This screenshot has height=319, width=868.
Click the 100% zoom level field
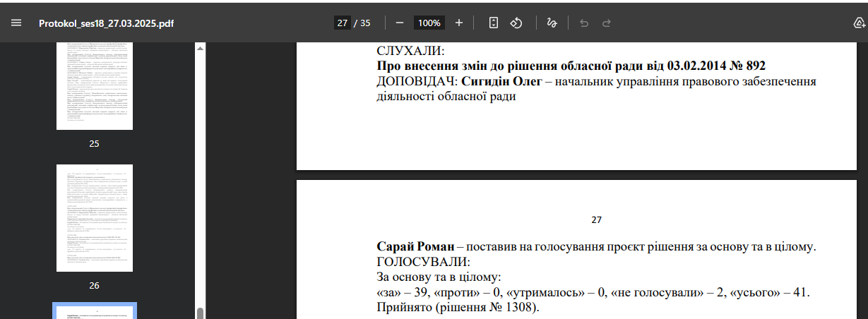tap(429, 23)
